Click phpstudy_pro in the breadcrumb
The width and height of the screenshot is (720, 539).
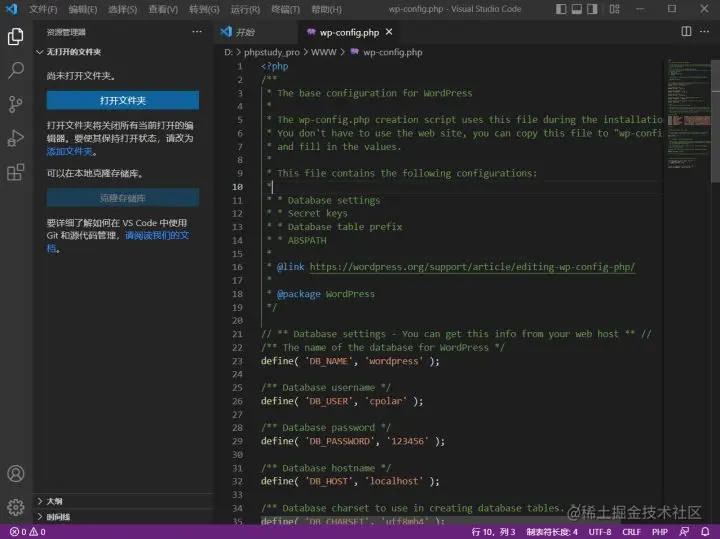pos(271,52)
